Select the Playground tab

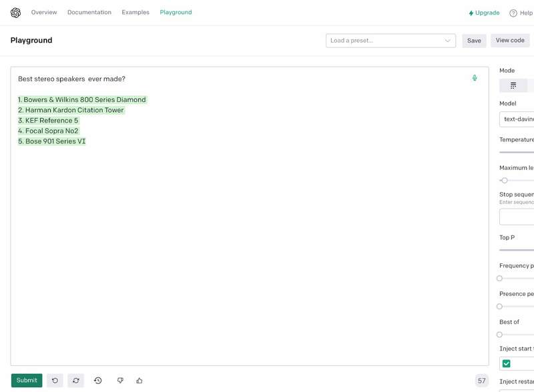click(x=176, y=12)
